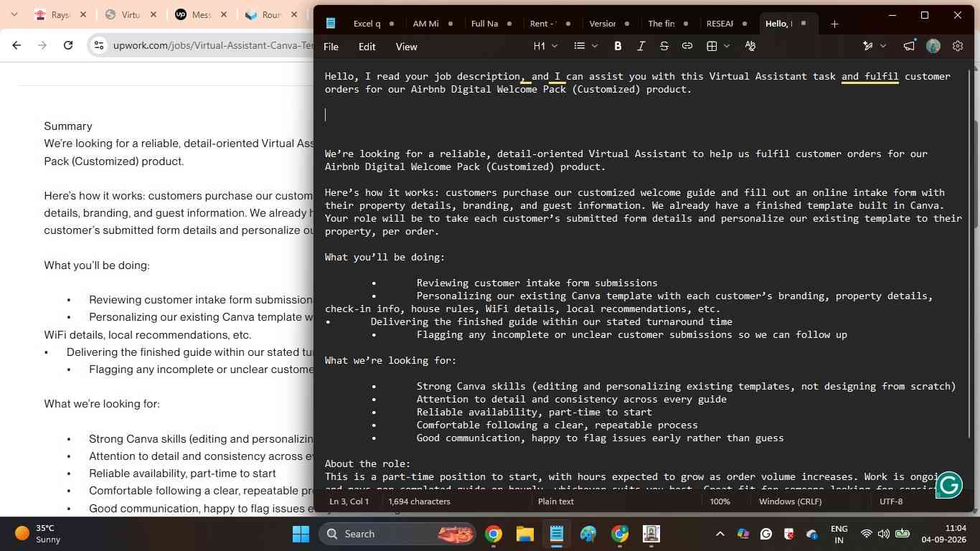The image size is (980, 551).
Task: Click the Windows (CRLF) line ending indicator
Action: (790, 501)
